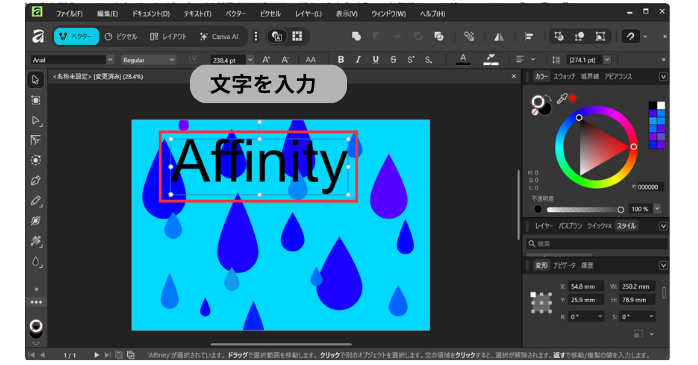Click the three-dots more tools button
The height and width of the screenshot is (365, 698).
(36, 302)
